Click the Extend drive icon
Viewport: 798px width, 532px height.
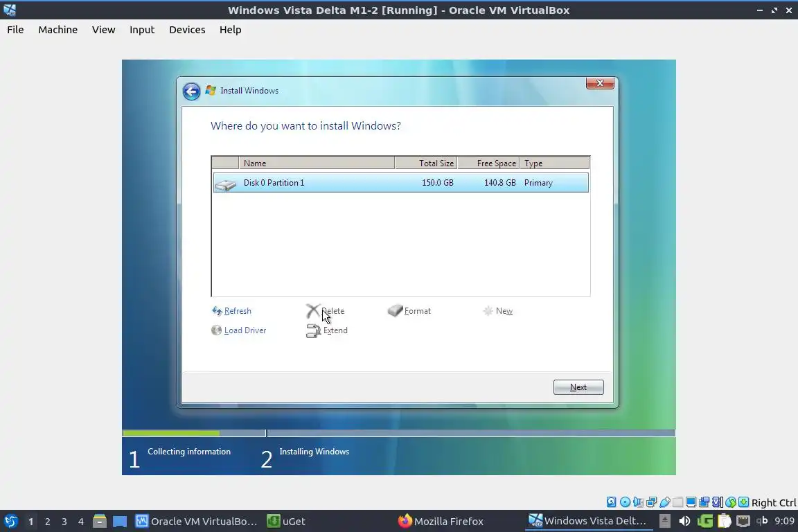click(313, 331)
